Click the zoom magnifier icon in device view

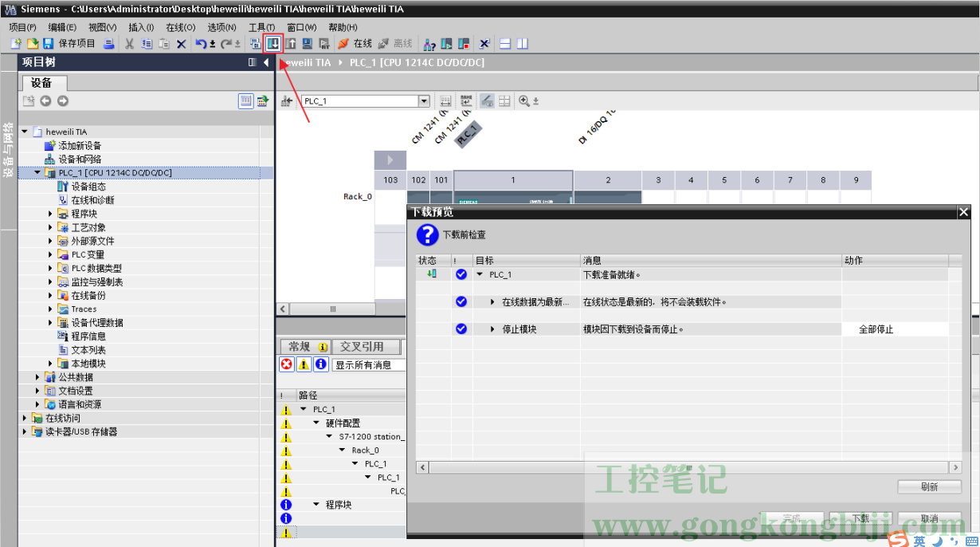pyautogui.click(x=524, y=101)
